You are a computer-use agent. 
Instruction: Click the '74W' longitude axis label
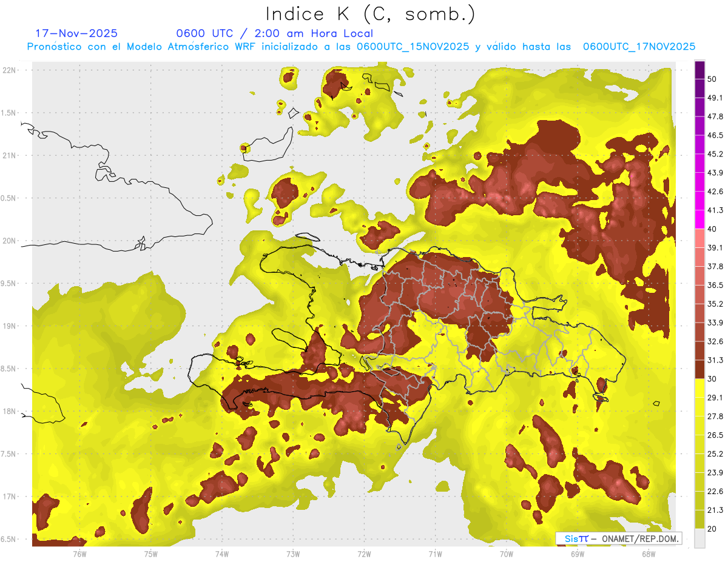221,554
